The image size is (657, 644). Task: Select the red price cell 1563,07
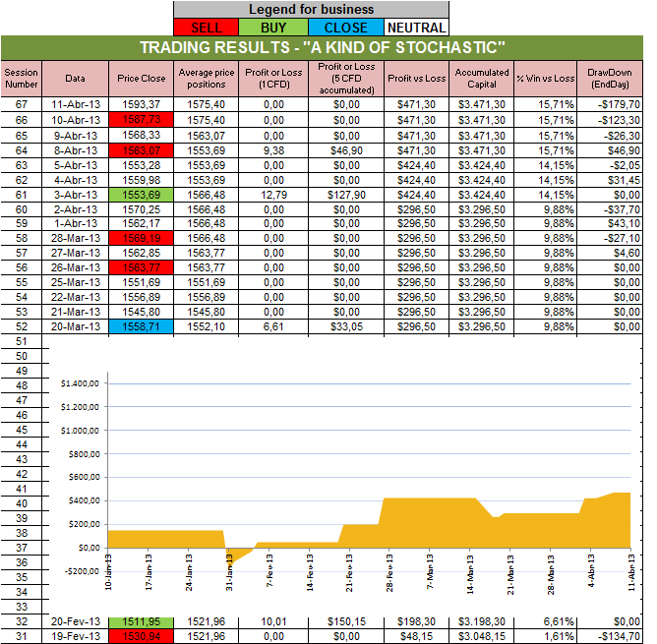pos(142,150)
